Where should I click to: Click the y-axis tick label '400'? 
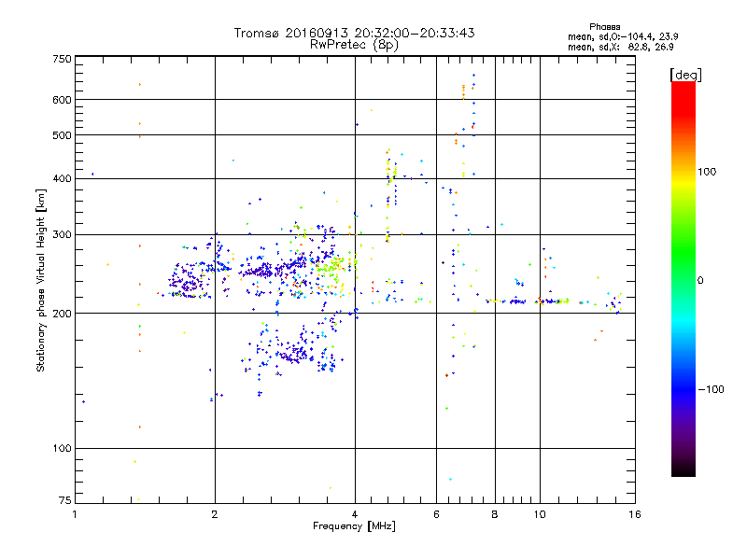(63, 179)
